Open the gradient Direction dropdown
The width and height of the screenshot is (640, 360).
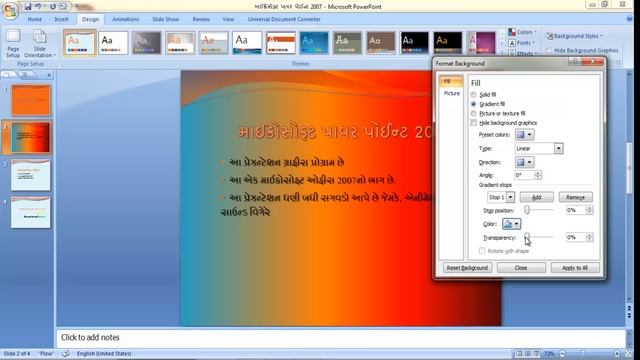pyautogui.click(x=524, y=162)
